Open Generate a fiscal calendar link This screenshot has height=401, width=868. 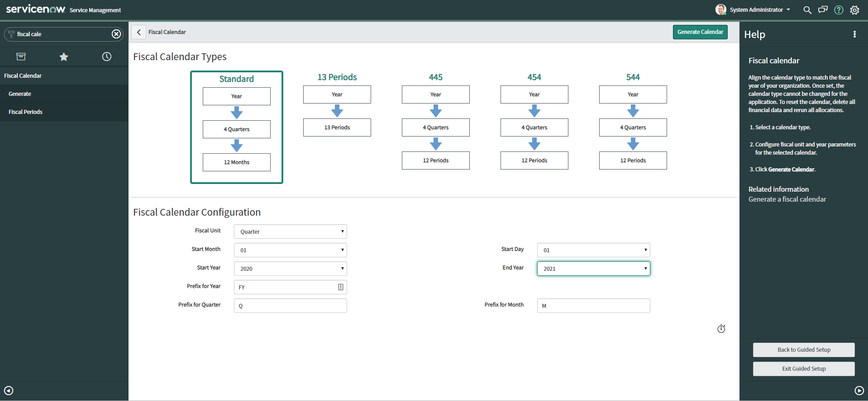click(x=787, y=199)
